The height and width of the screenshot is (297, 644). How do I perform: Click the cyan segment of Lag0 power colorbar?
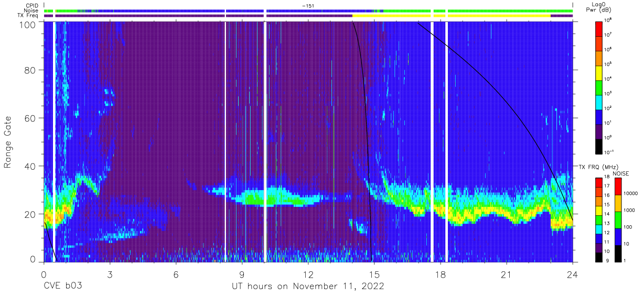coord(600,101)
